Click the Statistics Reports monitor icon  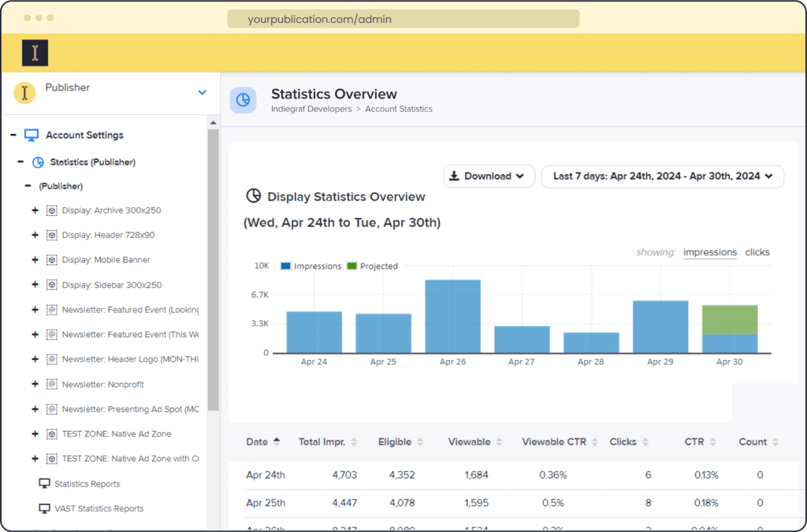point(45,483)
